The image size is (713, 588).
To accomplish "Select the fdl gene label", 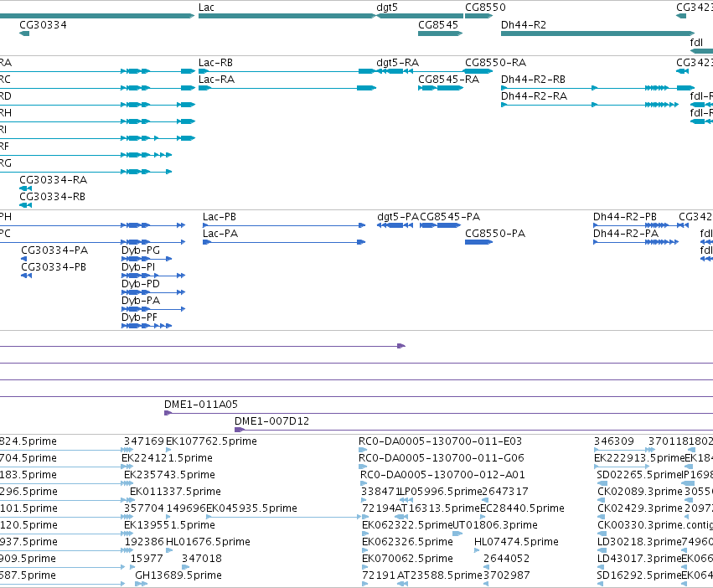I will point(696,43).
